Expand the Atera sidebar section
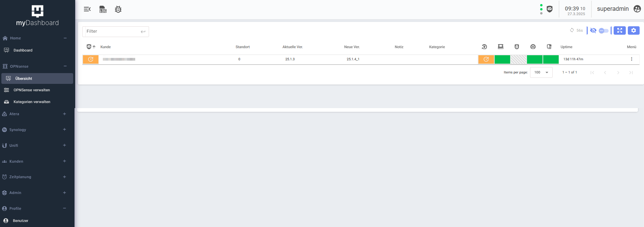 coord(64,114)
